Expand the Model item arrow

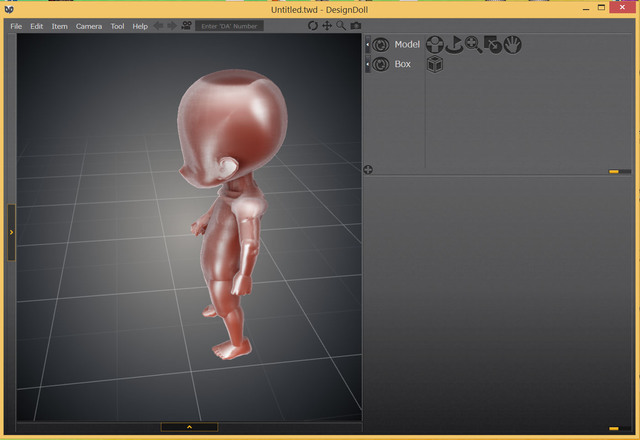point(368,45)
